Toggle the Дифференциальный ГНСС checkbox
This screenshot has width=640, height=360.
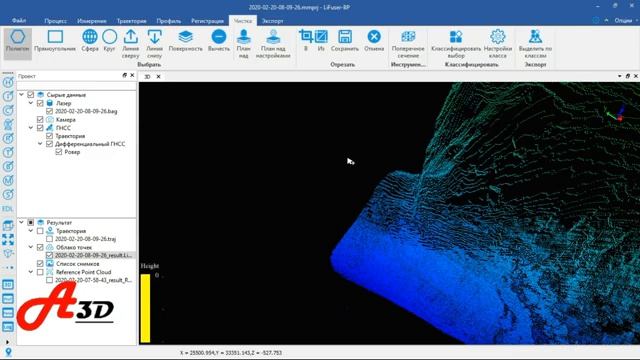pos(49,144)
